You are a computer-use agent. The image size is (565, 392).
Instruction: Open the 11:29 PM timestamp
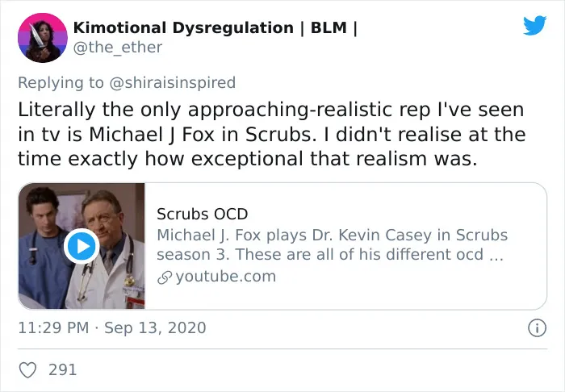point(53,327)
